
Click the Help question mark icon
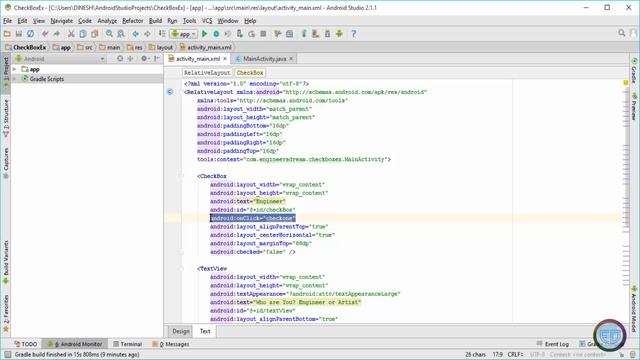354,34
